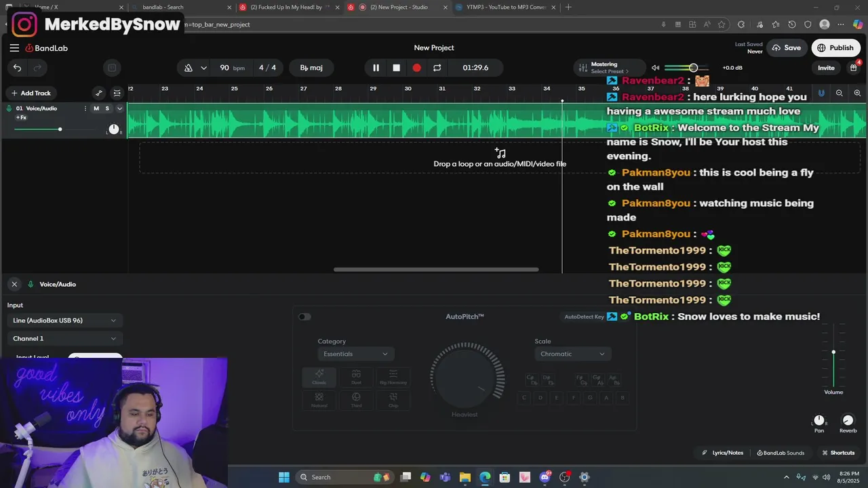Select the Big Harmony preset

(393, 377)
